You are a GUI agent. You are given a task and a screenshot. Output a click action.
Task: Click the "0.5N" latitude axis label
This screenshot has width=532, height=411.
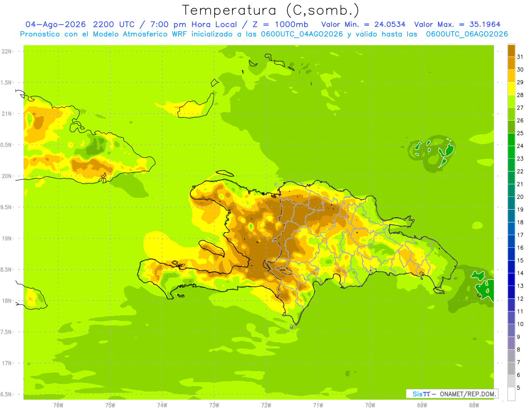[x=6, y=145]
